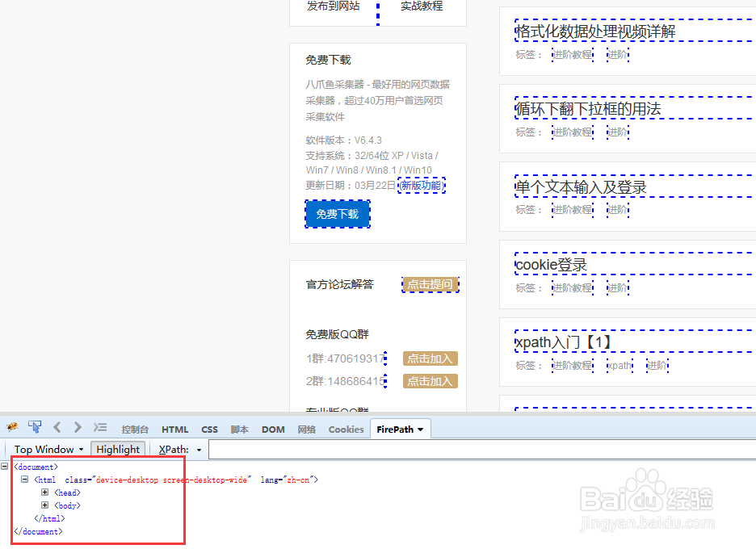Click the 软件版本：V6.4.3 text
This screenshot has width=756, height=549.
[x=344, y=140]
